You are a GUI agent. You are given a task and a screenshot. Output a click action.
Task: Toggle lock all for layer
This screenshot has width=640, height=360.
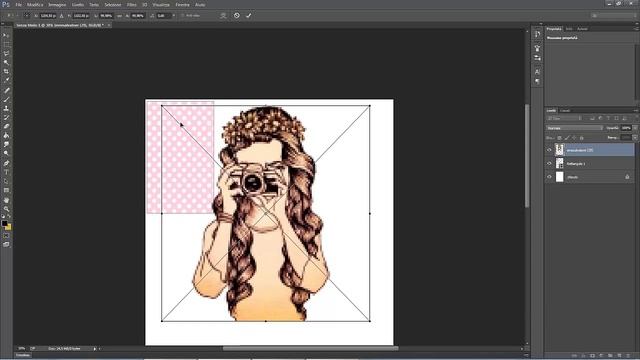581,138
